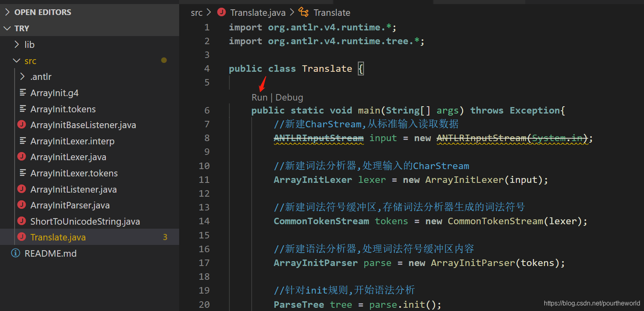Click the deprecated ANTLRInputStream type on line 8

tap(319, 138)
